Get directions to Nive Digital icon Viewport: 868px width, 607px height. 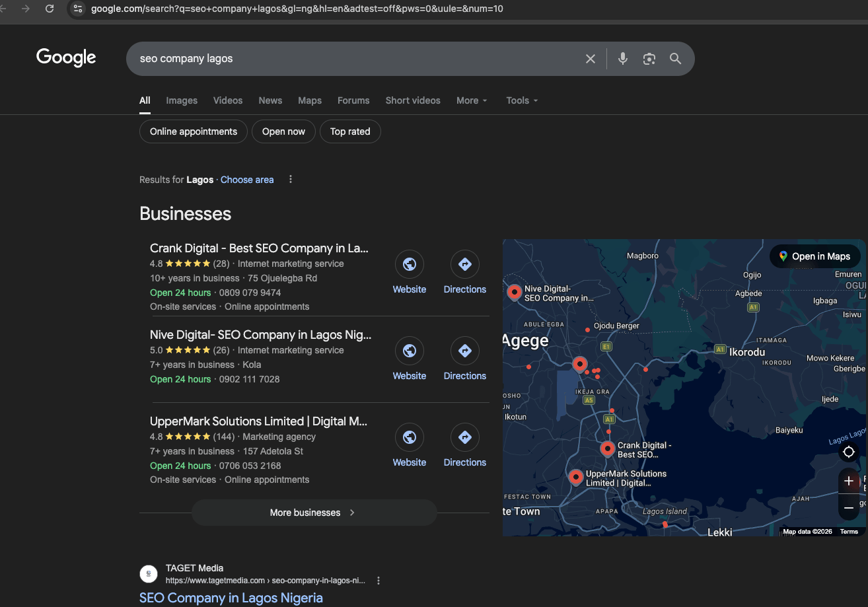(x=465, y=351)
